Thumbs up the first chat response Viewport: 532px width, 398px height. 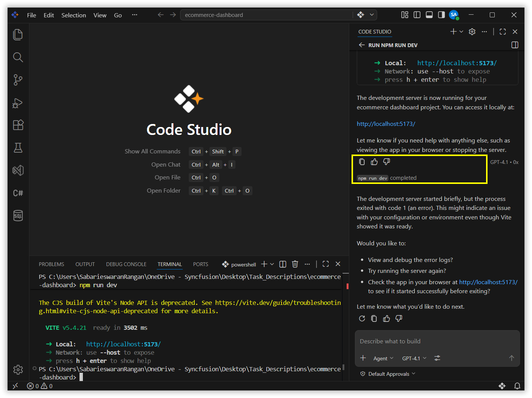tap(374, 162)
